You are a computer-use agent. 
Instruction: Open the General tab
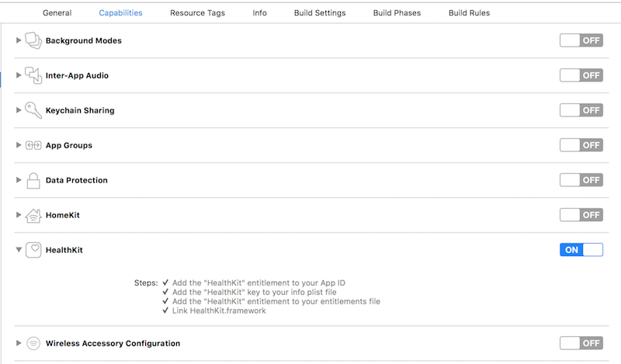point(57,13)
